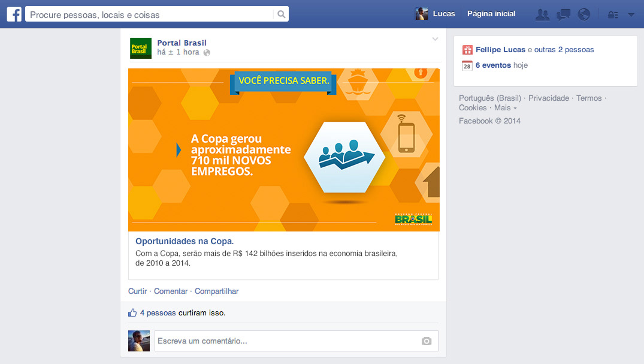The width and height of the screenshot is (644, 364).
Task: Open the post options chevron
Action: pos(435,39)
